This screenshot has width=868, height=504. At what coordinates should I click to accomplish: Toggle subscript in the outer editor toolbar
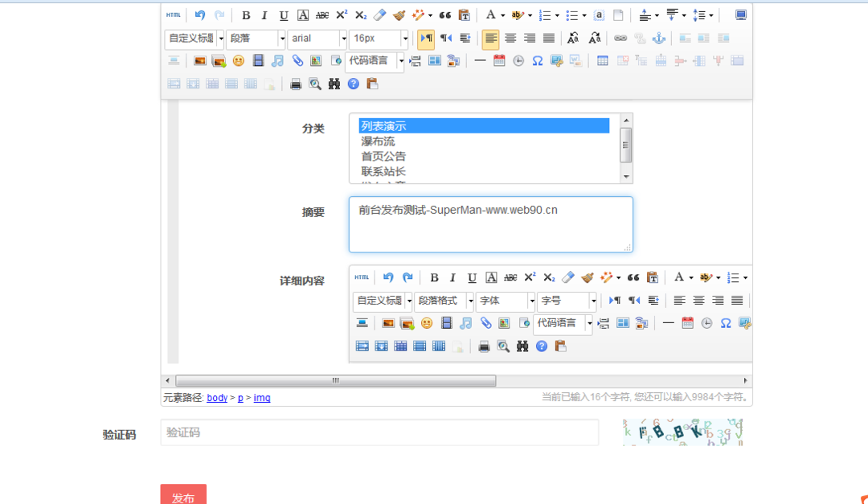(x=361, y=15)
